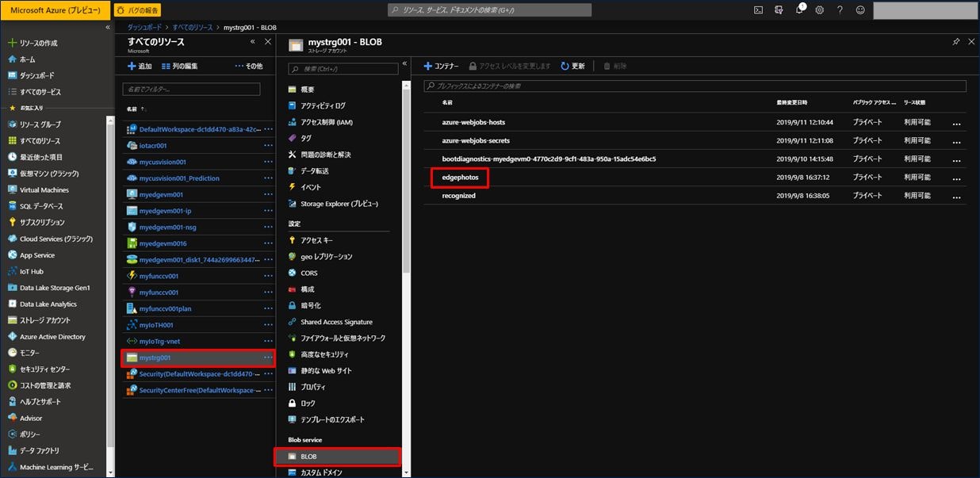Screen dimensions: 980x478
Task: Open the feedback smiley icon
Action: [x=860, y=10]
